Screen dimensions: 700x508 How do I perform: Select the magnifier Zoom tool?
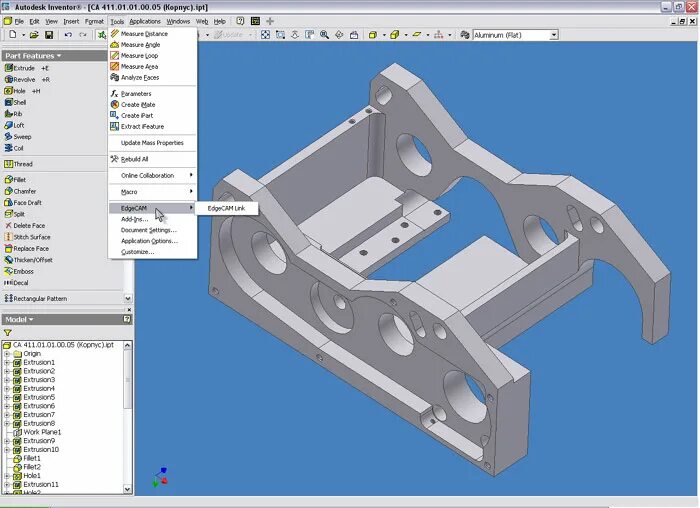click(324, 35)
